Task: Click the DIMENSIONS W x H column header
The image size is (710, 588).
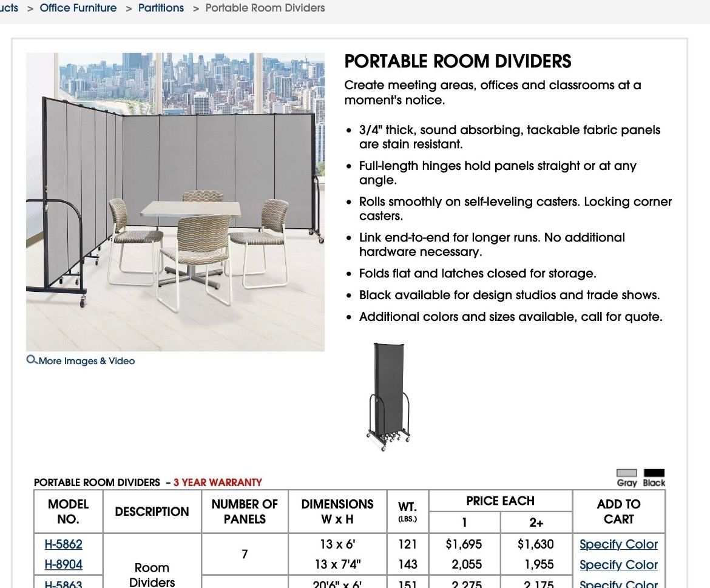Action: 337,512
